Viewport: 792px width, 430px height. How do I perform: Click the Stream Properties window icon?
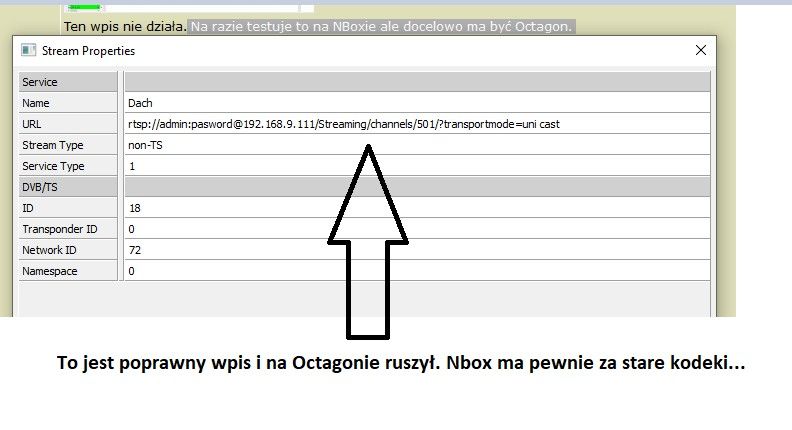[x=28, y=50]
